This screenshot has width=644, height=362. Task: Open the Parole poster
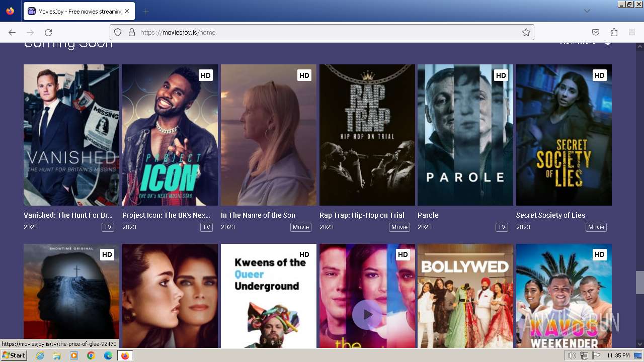click(x=465, y=135)
